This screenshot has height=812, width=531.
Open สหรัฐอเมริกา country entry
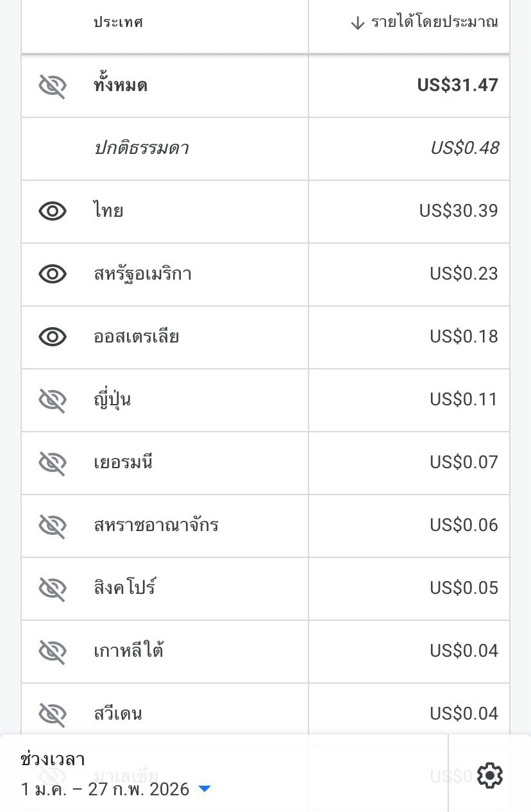[x=142, y=274]
